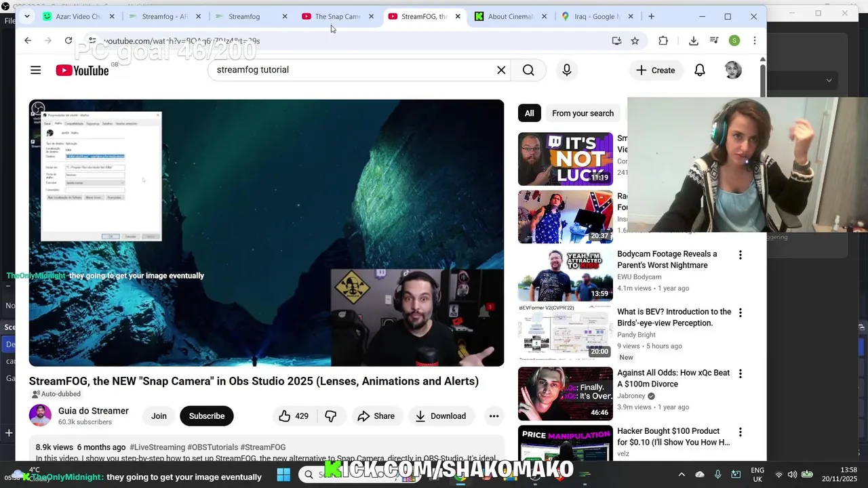Open the tab search dropdown arrow
The image size is (868, 488).
click(26, 16)
